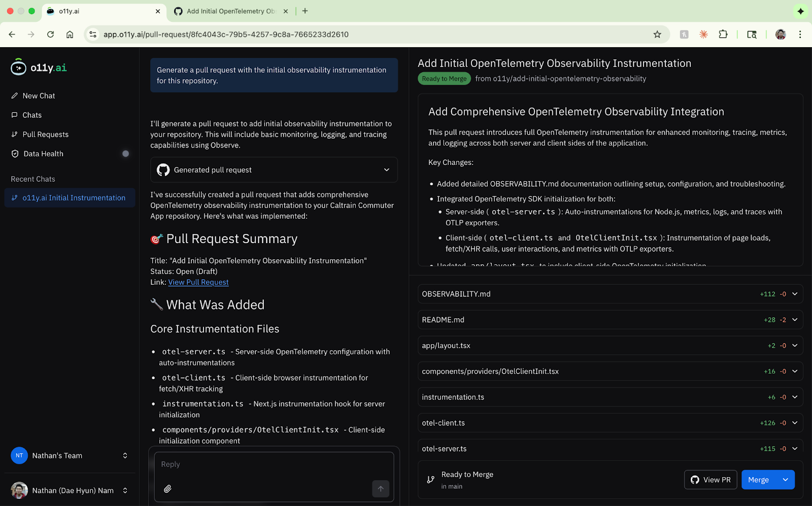Open the Nathan (Dae Hyun) Nam account menu

click(x=70, y=490)
